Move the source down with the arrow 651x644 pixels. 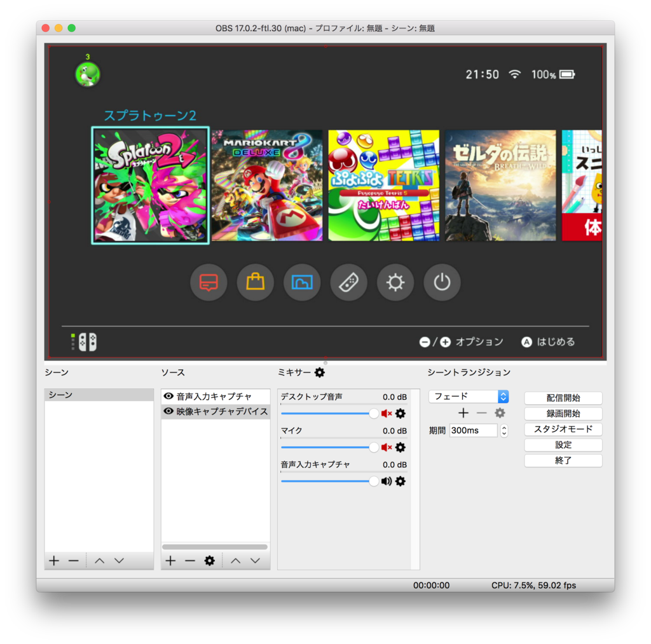pos(256,561)
